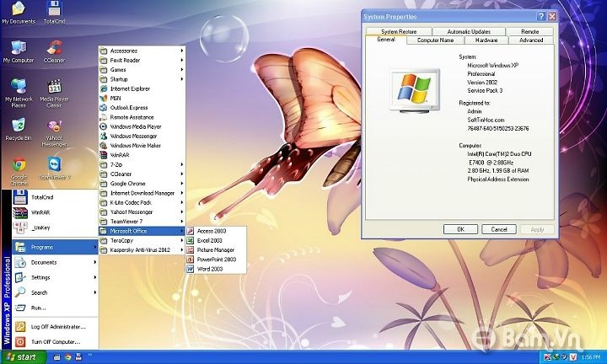The height and width of the screenshot is (364, 607).
Task: Open the Yahoo! Messenger program folder
Action: click(142, 212)
